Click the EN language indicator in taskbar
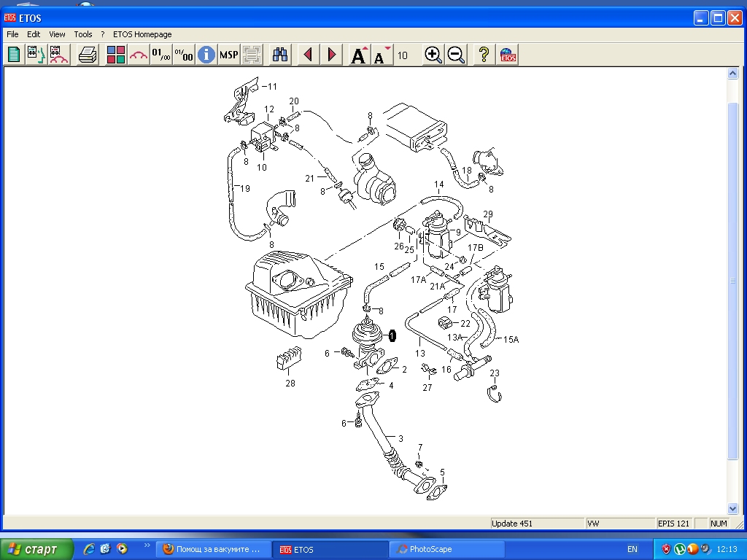747x560 pixels. pos(632,549)
